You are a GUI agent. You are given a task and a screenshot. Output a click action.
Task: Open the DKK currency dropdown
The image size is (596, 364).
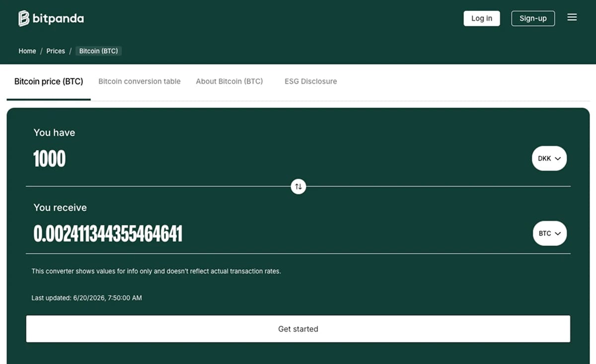(x=549, y=158)
